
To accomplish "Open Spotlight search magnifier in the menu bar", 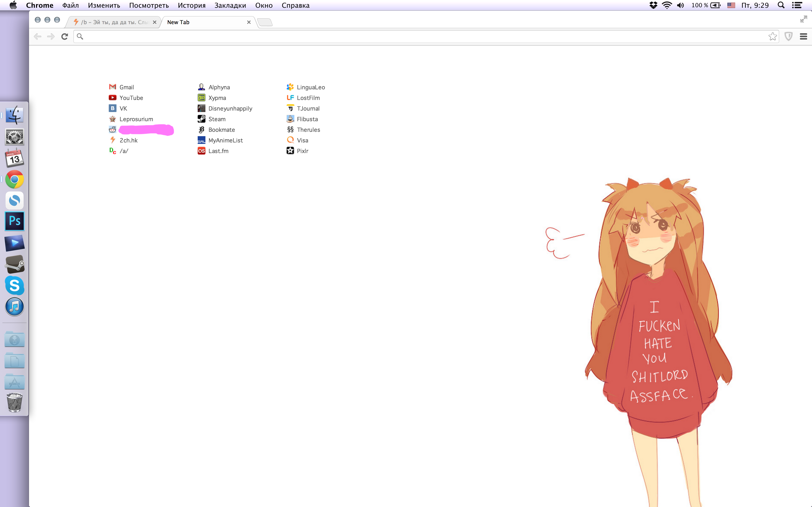I will pos(781,5).
